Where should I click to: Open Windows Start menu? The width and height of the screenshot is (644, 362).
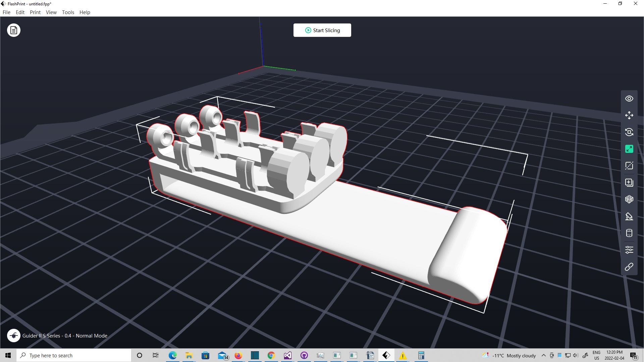8,355
